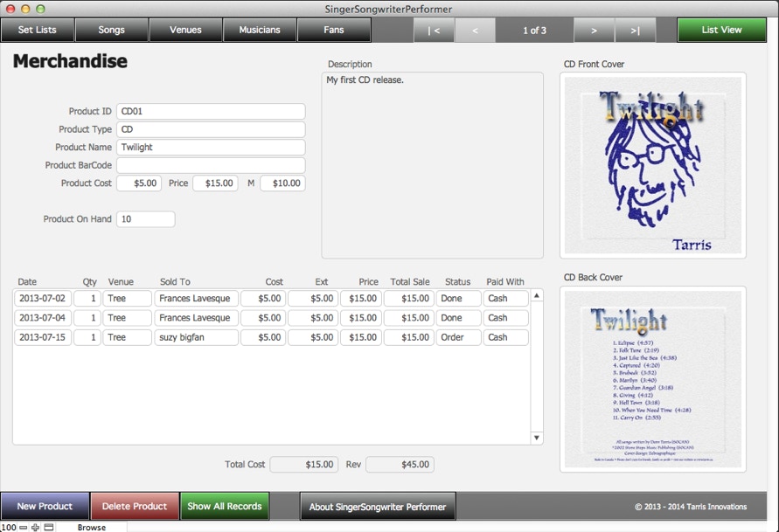Switch to List View
Image resolution: width=779 pixels, height=532 pixels.
coord(721,30)
